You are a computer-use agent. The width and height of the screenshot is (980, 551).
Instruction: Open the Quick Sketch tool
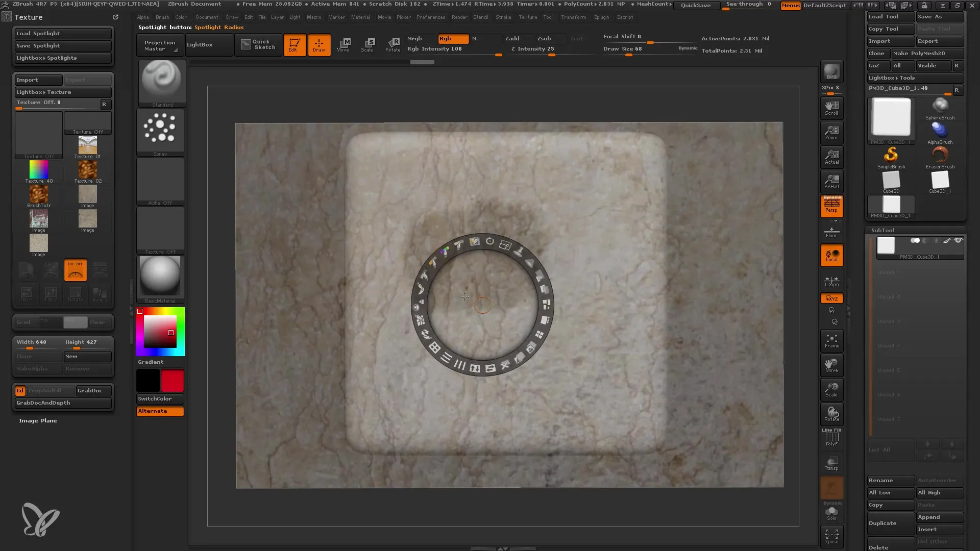click(258, 45)
